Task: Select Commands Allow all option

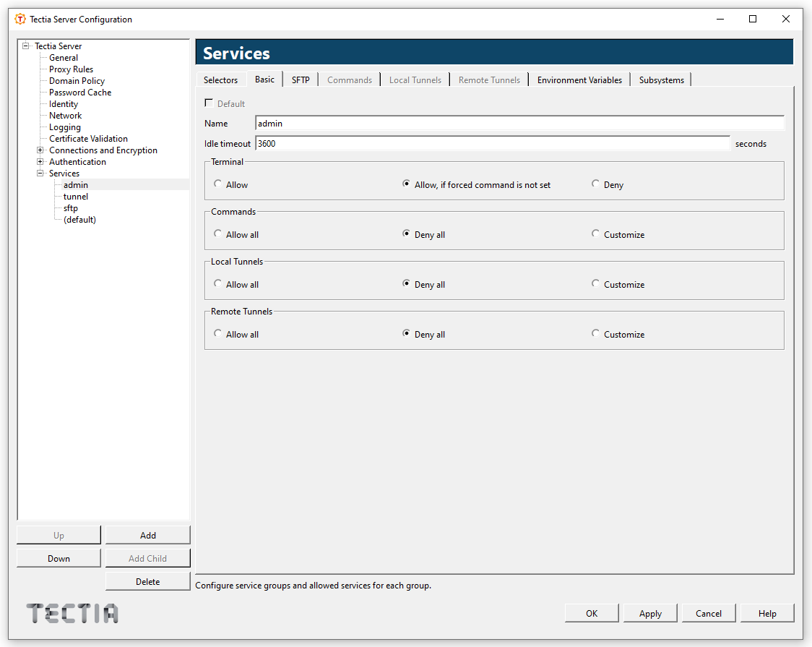Action: coord(218,233)
